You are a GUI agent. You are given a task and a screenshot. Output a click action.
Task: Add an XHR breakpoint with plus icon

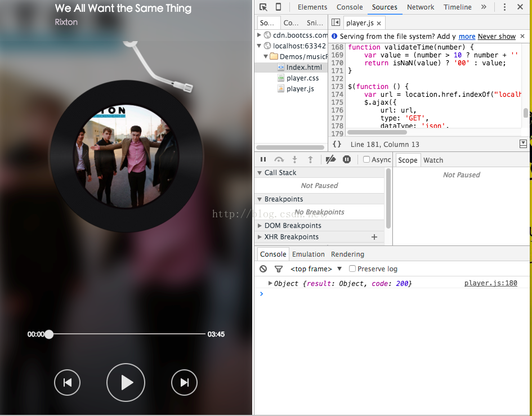click(x=374, y=237)
